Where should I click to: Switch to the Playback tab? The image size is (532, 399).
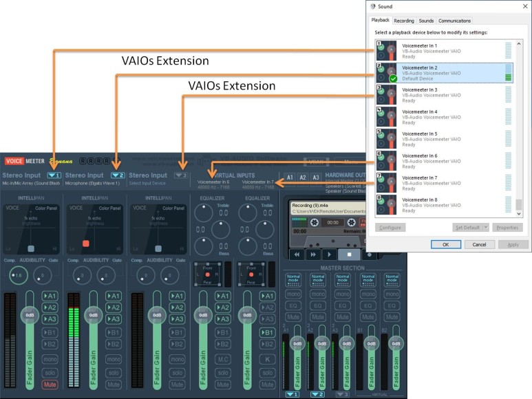click(x=380, y=20)
